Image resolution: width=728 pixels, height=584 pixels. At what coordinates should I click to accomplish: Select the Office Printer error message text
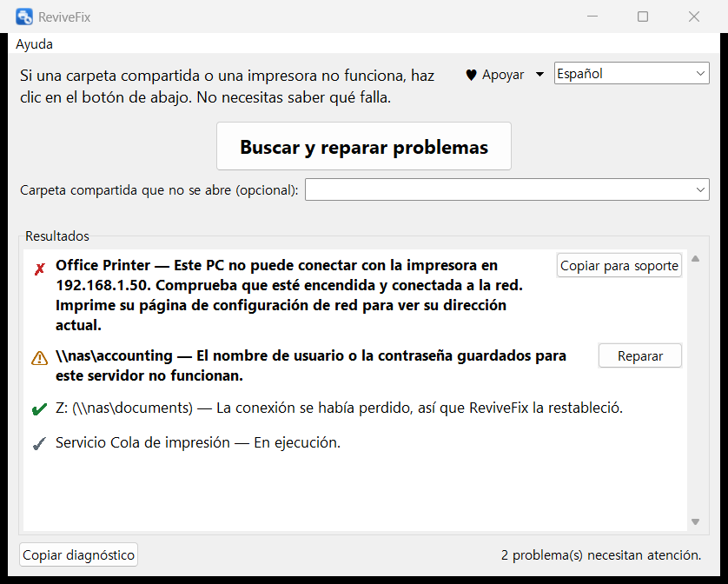tap(289, 295)
